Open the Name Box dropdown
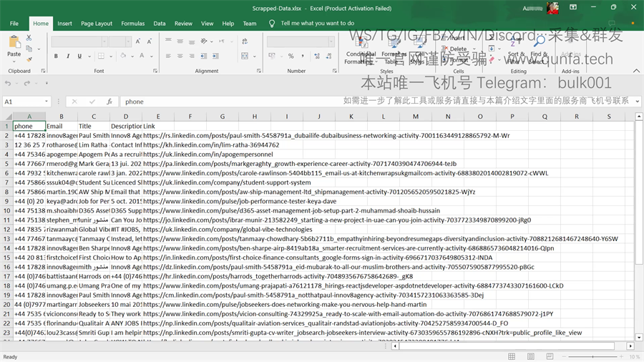Image resolution: width=644 pixels, height=362 pixels. tap(47, 102)
